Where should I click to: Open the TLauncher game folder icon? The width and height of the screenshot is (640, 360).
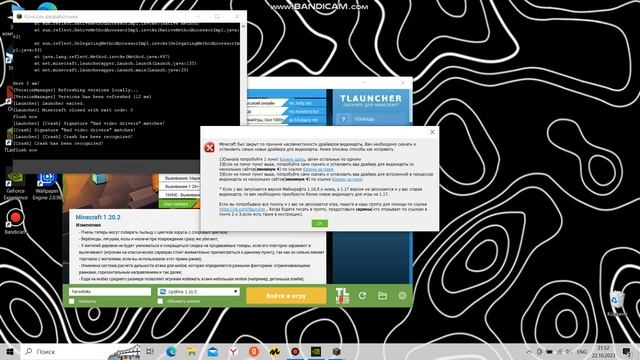[382, 296]
